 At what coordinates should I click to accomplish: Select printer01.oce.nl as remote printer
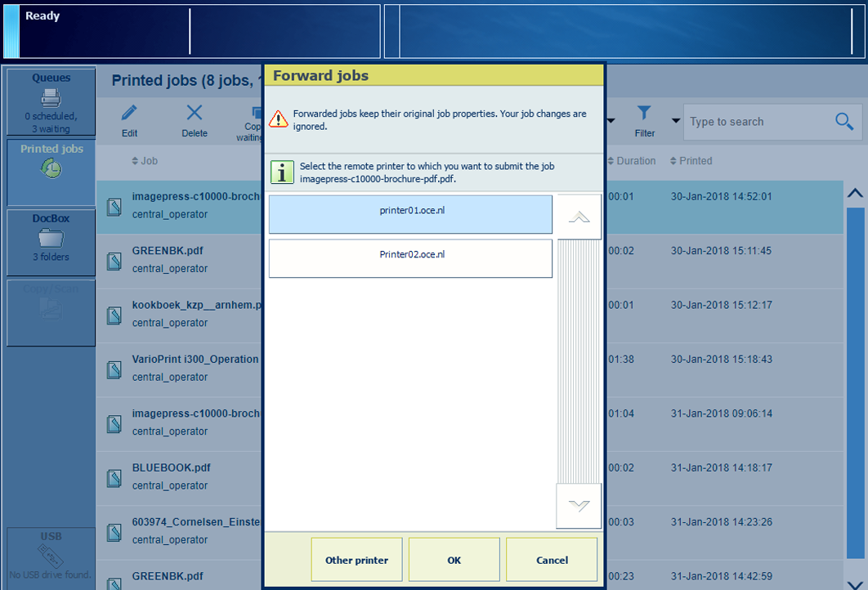pos(410,214)
